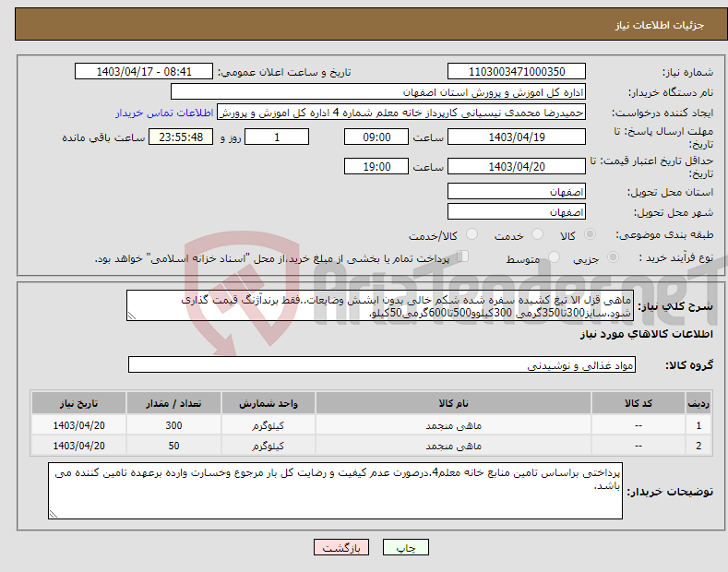Click the تعداد / مقدار column header

[x=173, y=403]
